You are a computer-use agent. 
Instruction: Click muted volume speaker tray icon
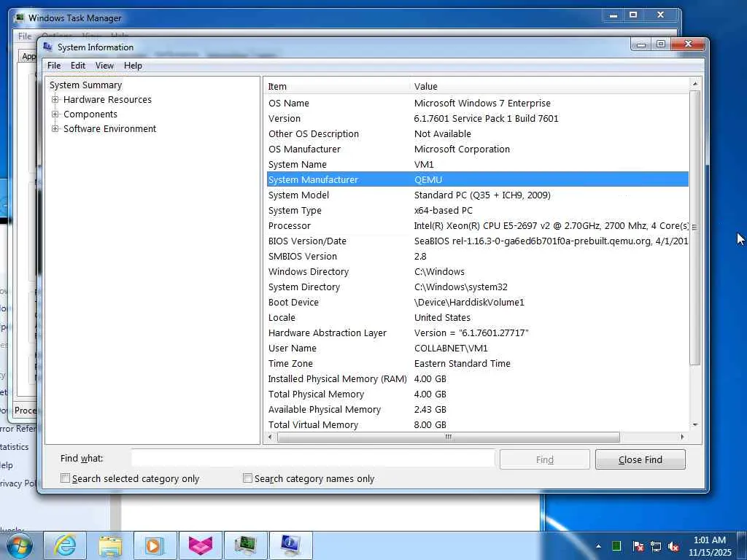(x=673, y=546)
